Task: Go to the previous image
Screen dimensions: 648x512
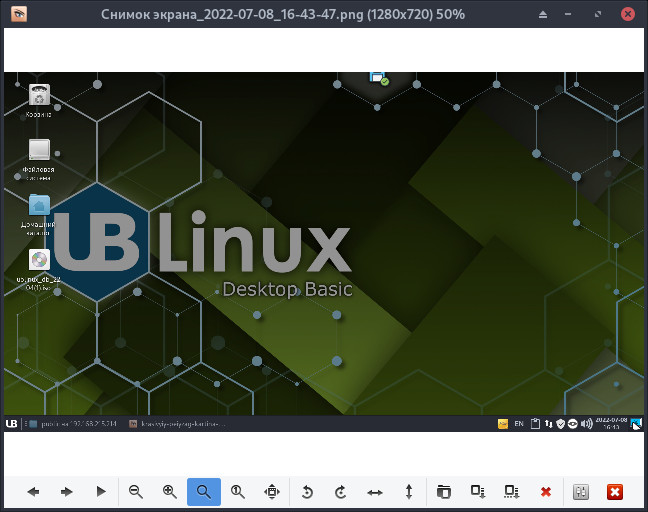Action: coord(33,492)
